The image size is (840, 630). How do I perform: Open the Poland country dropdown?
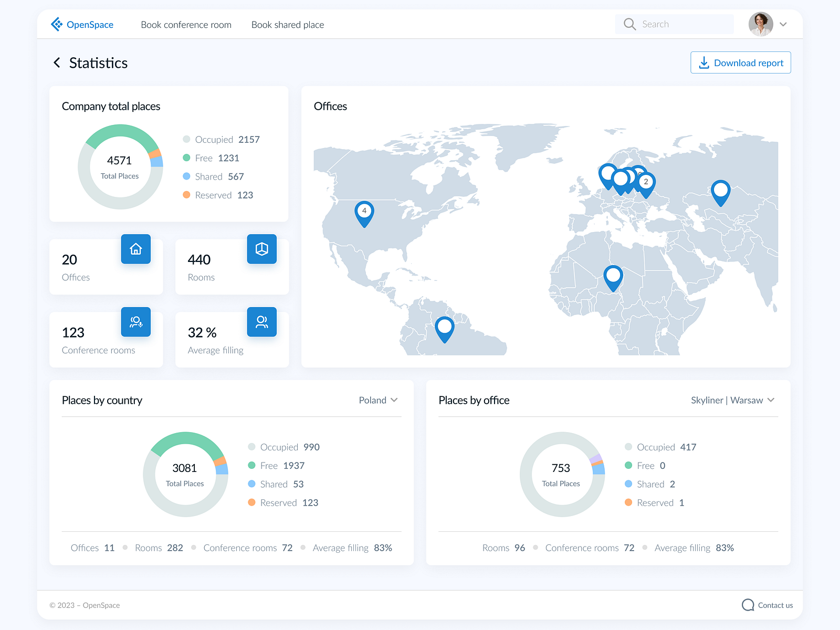click(x=378, y=400)
